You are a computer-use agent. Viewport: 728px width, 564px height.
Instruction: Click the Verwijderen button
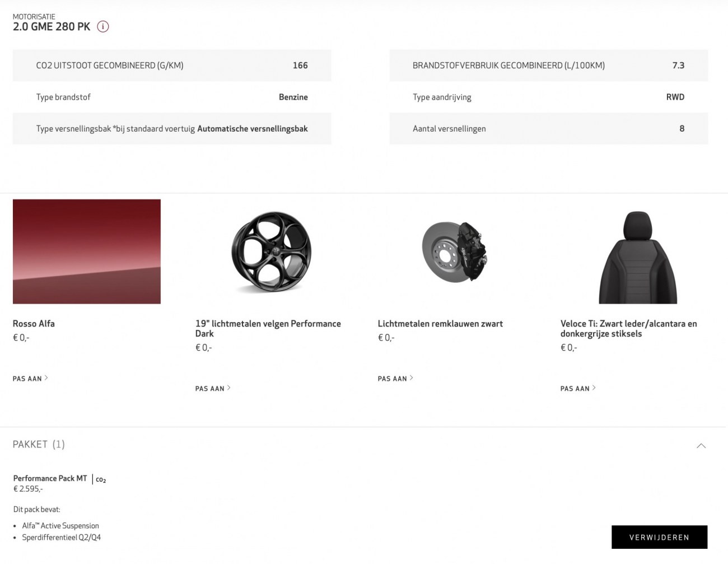coord(659,537)
